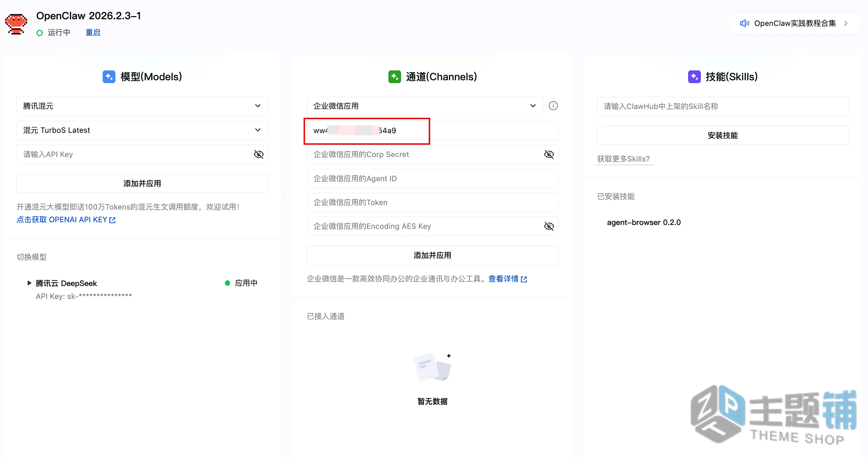The height and width of the screenshot is (457, 868).
Task: Click the info icon beside channel dropdown
Action: pos(553,106)
